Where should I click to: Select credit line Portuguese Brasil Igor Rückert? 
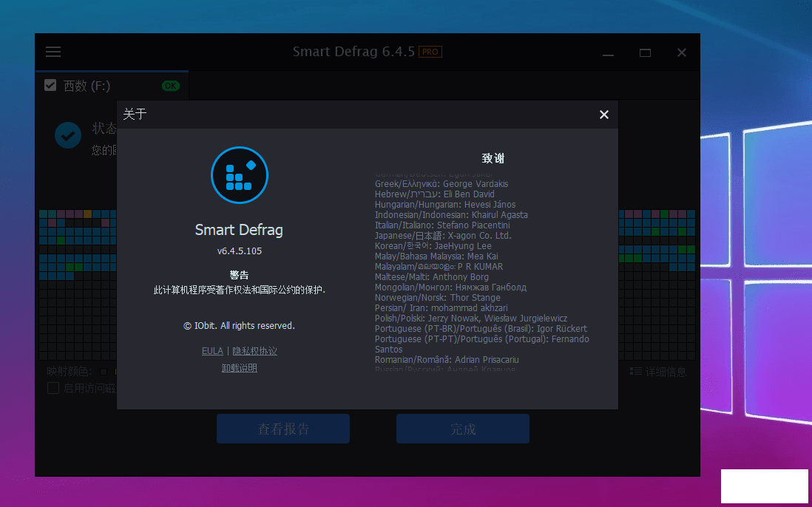[x=481, y=328]
